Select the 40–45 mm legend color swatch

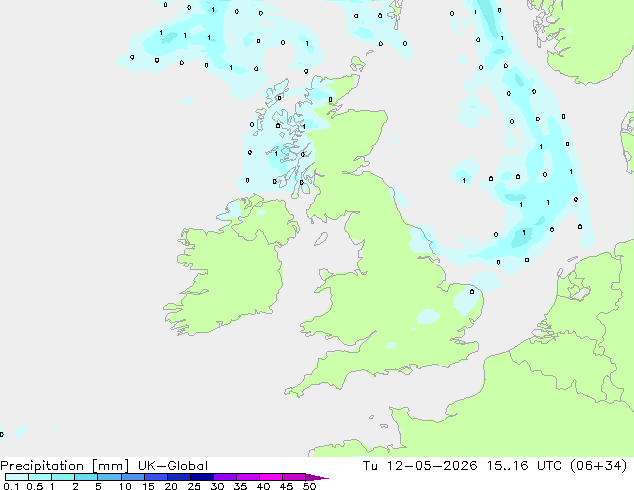271,477
